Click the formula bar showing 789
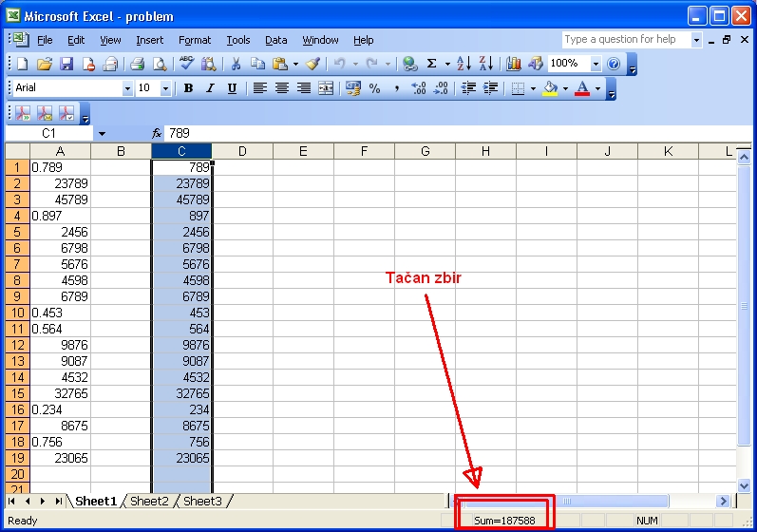Screen dimensions: 757x532 458,134
